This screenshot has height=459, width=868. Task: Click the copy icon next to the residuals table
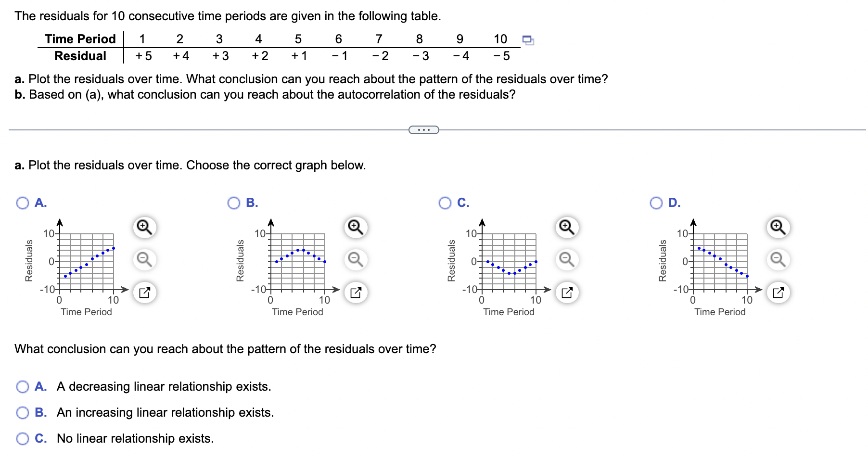click(x=528, y=40)
